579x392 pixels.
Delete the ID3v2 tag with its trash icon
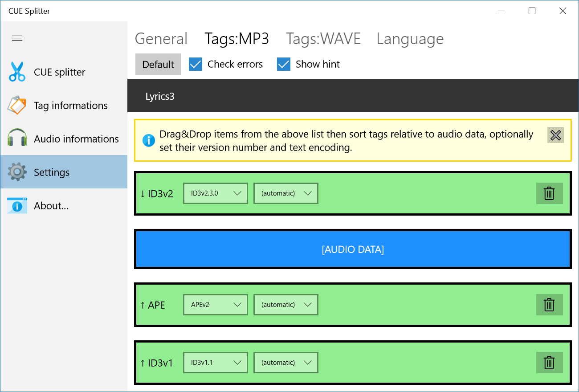click(x=549, y=193)
